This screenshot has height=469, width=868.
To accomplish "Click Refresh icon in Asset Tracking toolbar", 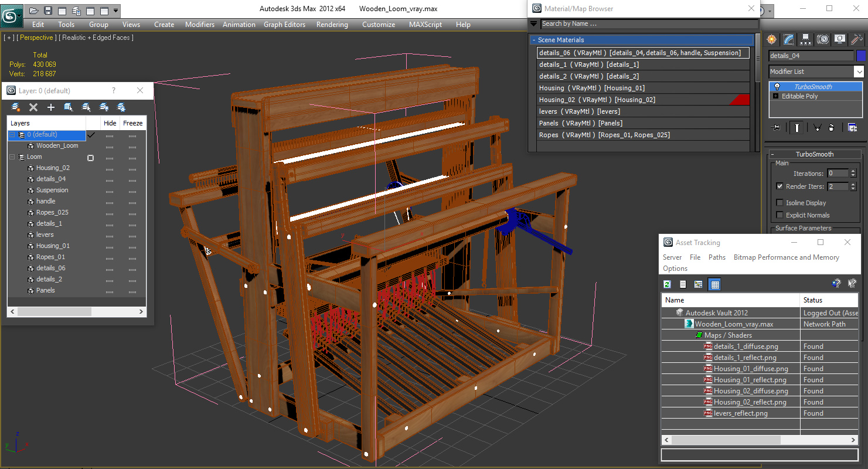I will click(x=667, y=284).
